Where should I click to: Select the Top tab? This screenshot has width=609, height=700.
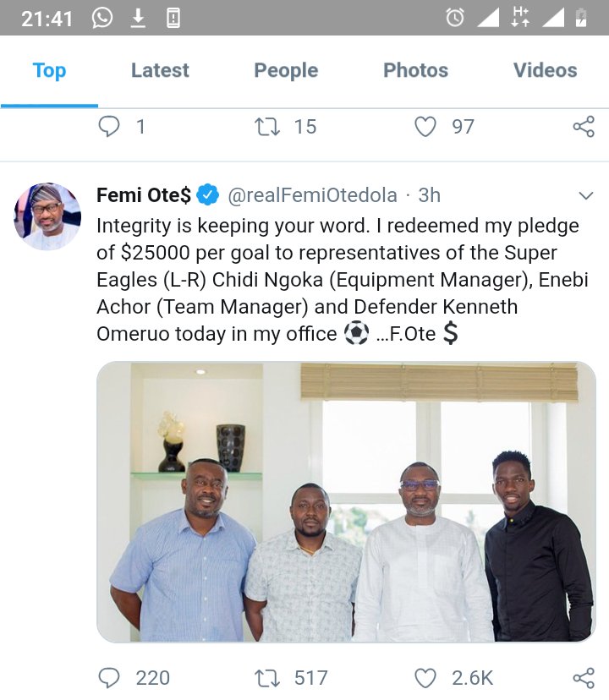(49, 71)
